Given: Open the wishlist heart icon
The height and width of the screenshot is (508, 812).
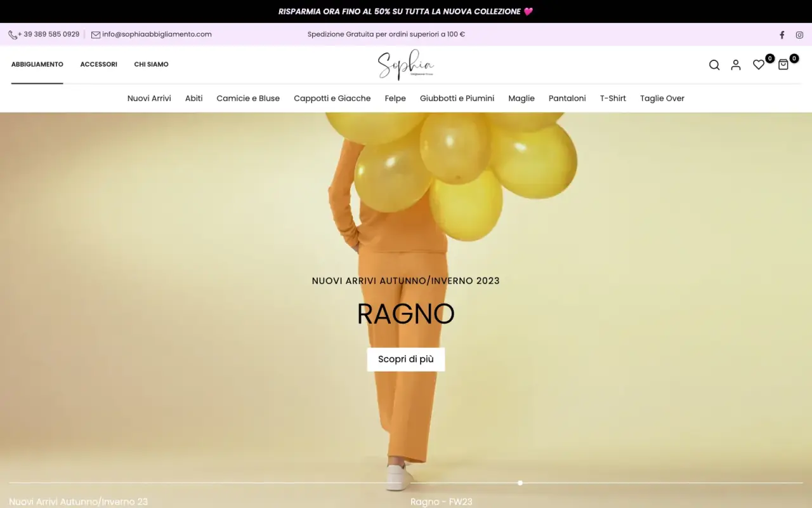Looking at the screenshot, I should pyautogui.click(x=759, y=65).
